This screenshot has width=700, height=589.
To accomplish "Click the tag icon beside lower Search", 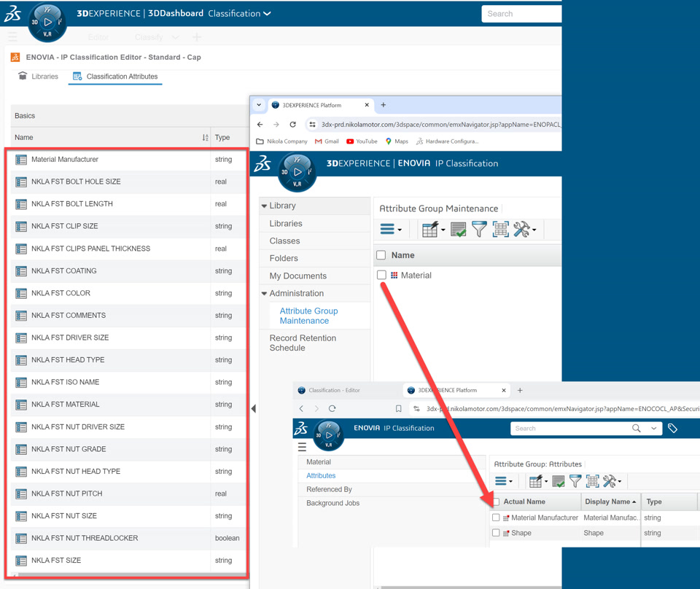I will 672,429.
